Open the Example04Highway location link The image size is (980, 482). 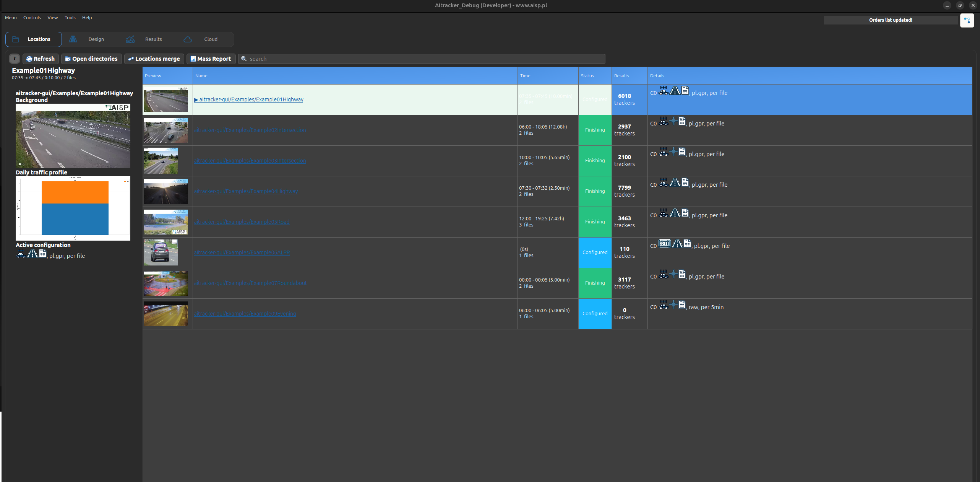click(x=246, y=191)
